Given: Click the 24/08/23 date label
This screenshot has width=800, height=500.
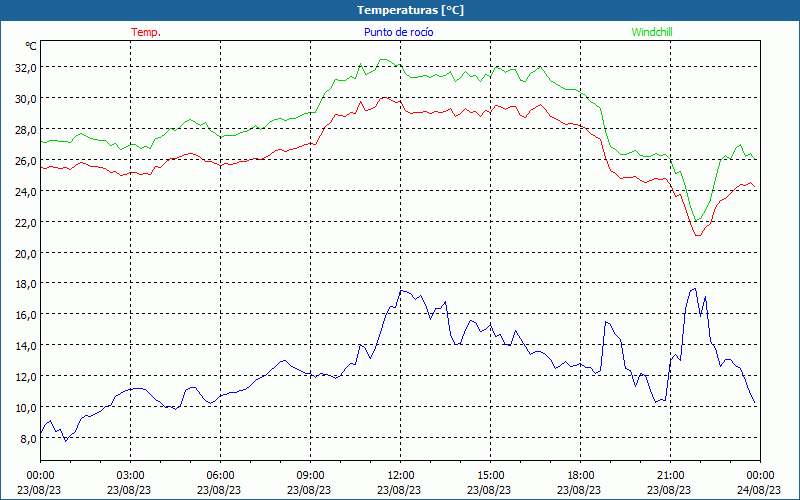Looking at the screenshot, I should pos(759,490).
